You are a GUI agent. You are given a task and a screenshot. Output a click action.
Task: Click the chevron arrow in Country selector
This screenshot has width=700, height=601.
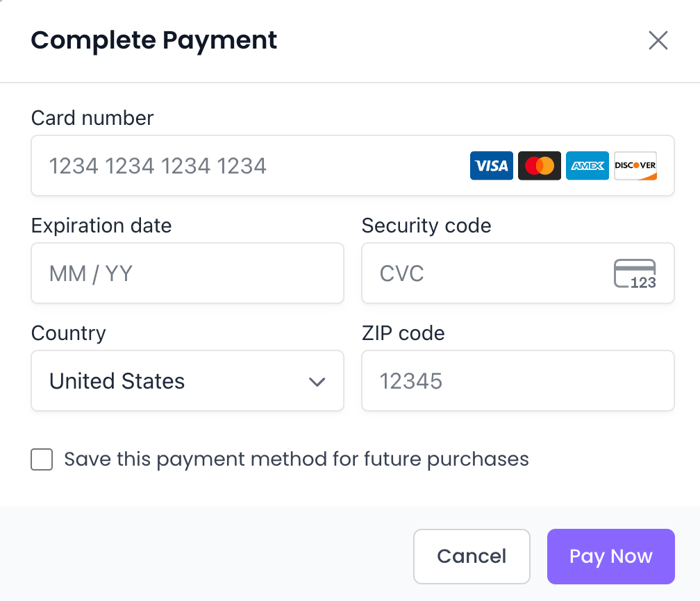(x=317, y=382)
